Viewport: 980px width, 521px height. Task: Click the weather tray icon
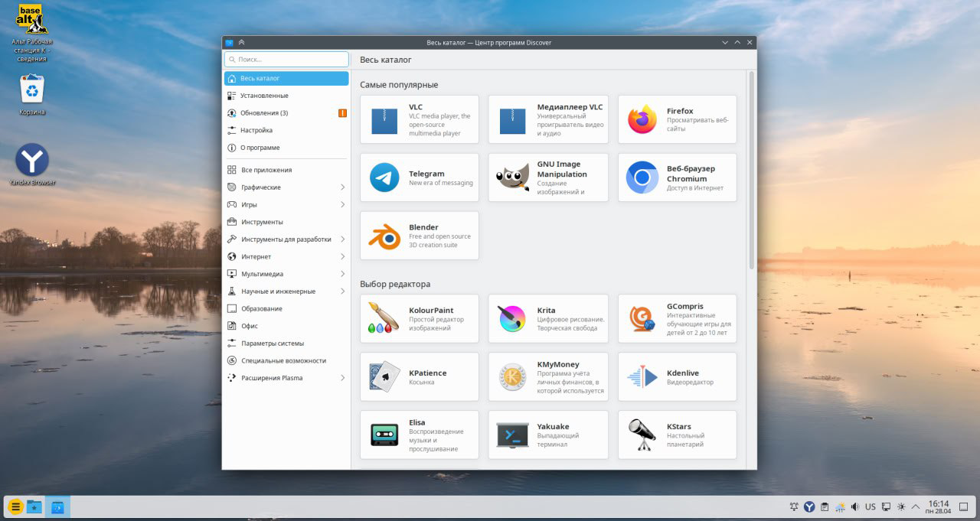[x=841, y=506]
